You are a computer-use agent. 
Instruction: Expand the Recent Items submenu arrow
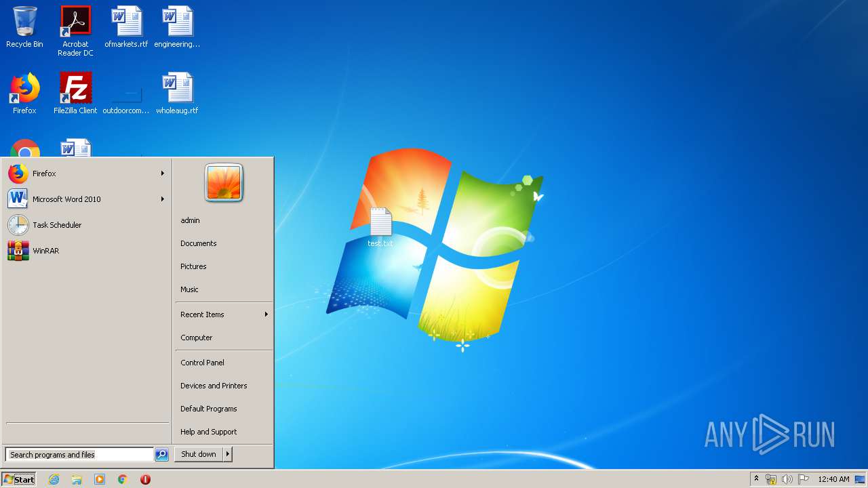pyautogui.click(x=267, y=314)
